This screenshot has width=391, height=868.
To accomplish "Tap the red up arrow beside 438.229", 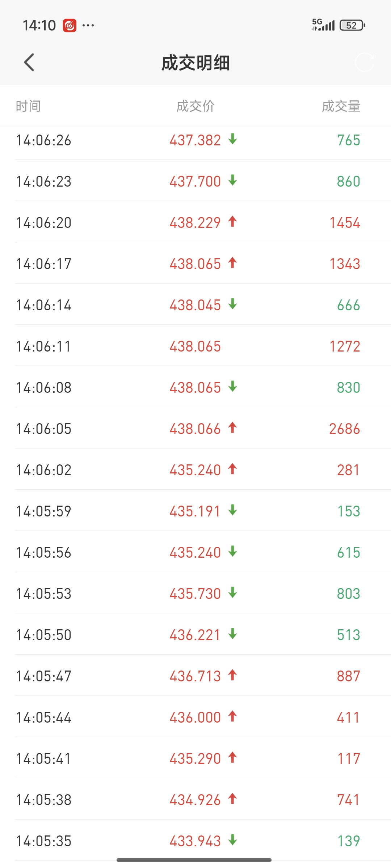I will click(x=232, y=221).
